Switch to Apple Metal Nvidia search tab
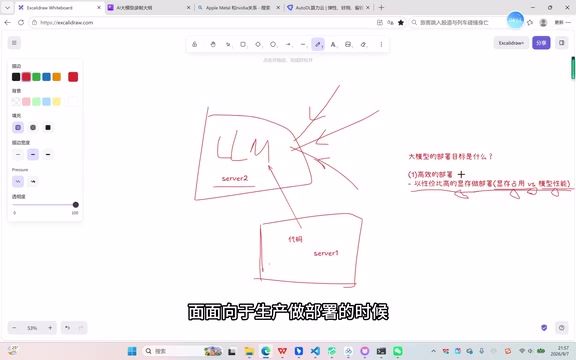The width and height of the screenshot is (576, 360). coord(239,7)
